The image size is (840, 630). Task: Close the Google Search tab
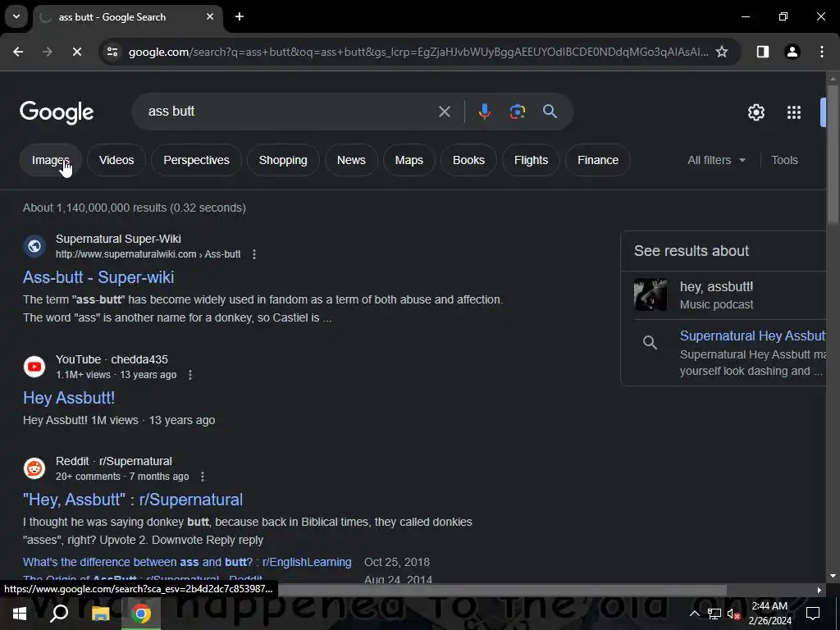(x=210, y=16)
